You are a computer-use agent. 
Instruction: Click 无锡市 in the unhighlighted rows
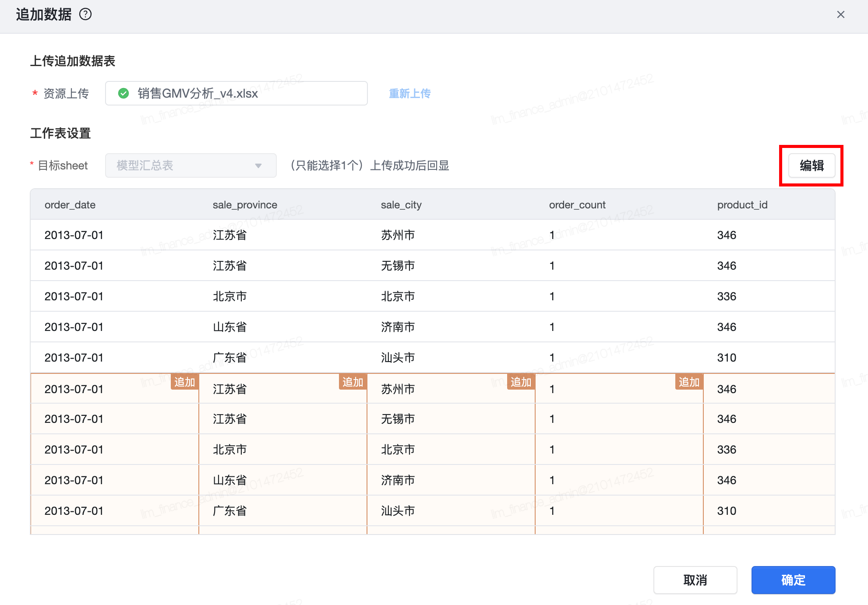398,266
